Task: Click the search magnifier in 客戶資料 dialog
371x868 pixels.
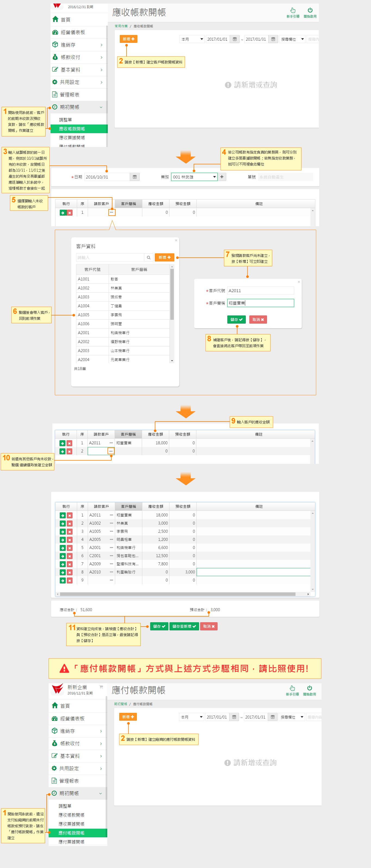Action: coord(148,257)
